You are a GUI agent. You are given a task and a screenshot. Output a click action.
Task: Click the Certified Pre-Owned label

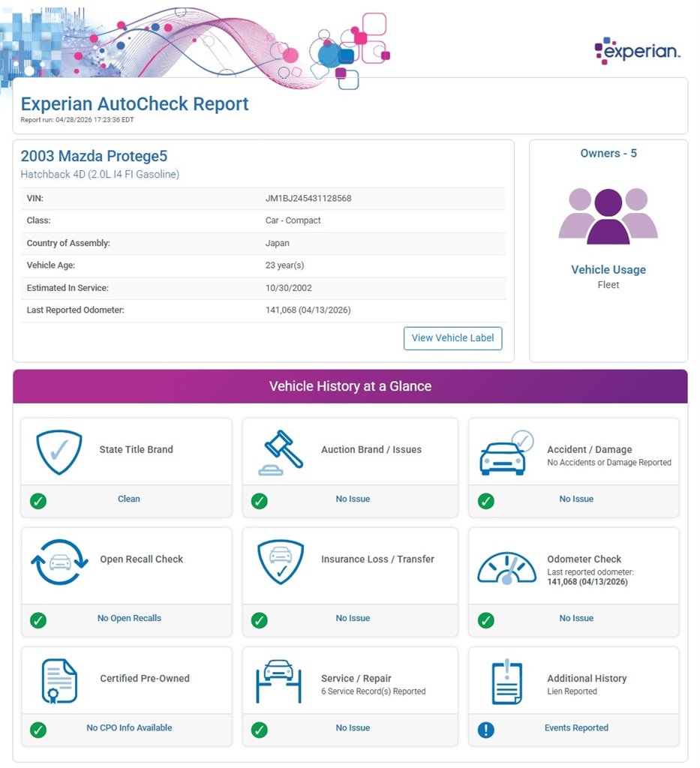145,678
